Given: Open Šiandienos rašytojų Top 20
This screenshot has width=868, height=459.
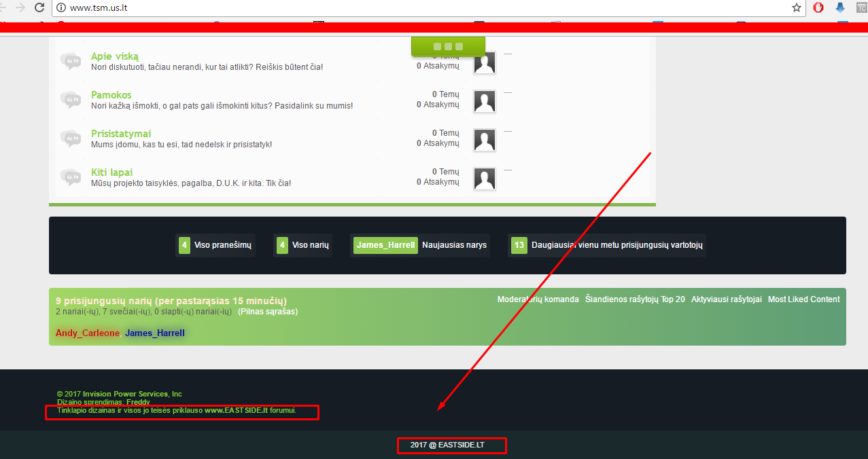Looking at the screenshot, I should (x=635, y=299).
